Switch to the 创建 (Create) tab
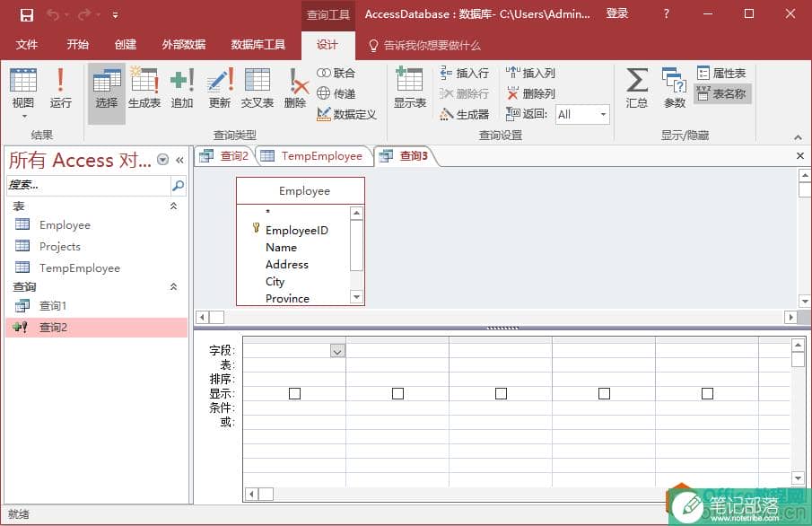Screen dimensions: 812x526 point(126,45)
